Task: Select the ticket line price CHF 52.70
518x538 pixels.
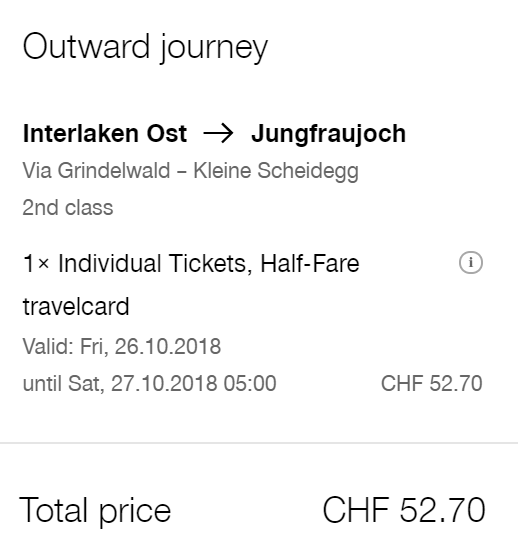Action: [432, 383]
